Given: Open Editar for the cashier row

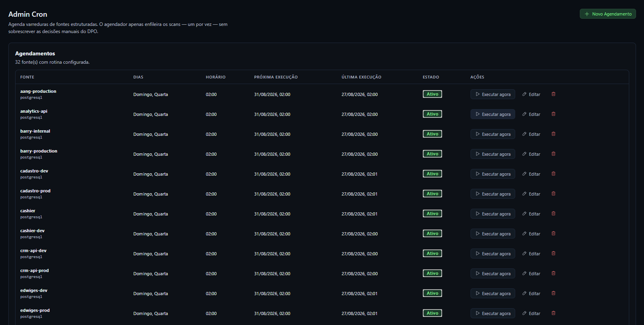Looking at the screenshot, I should 531,214.
